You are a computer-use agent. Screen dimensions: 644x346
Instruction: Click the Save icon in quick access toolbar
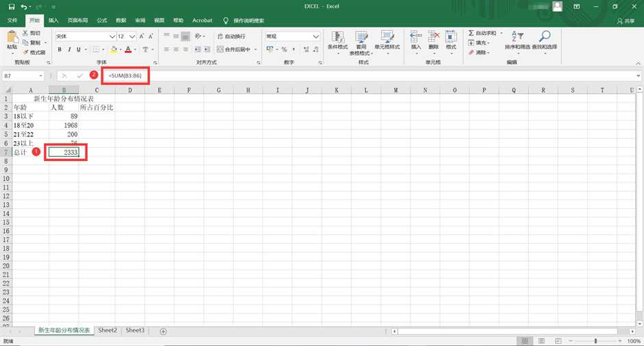click(x=11, y=6)
